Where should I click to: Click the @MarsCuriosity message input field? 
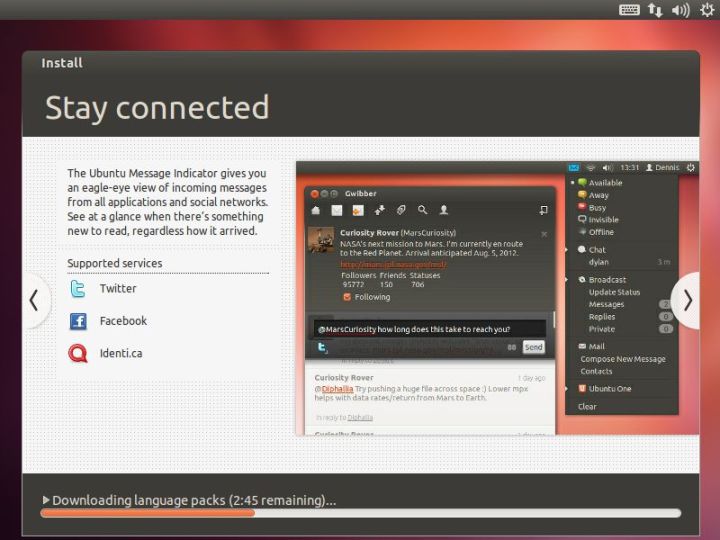click(430, 329)
